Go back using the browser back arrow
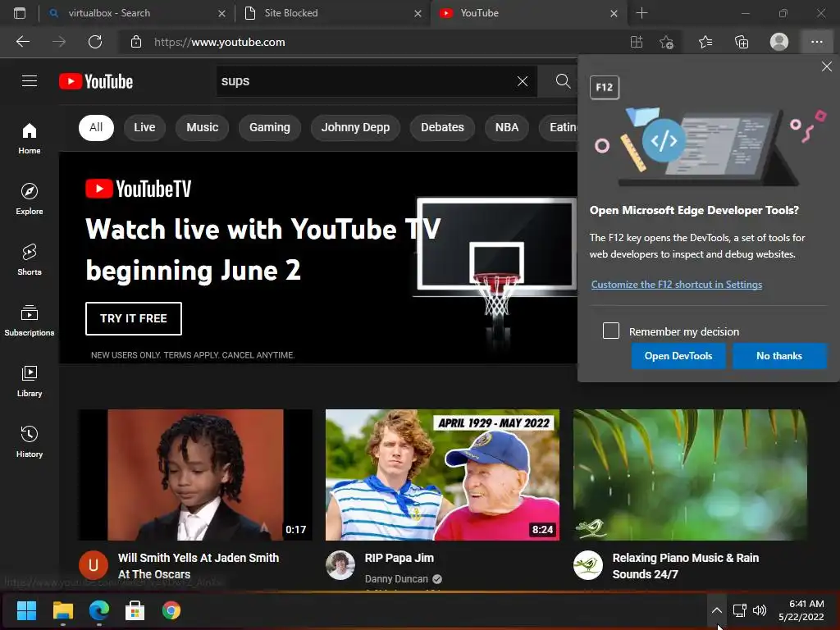 pos(23,42)
